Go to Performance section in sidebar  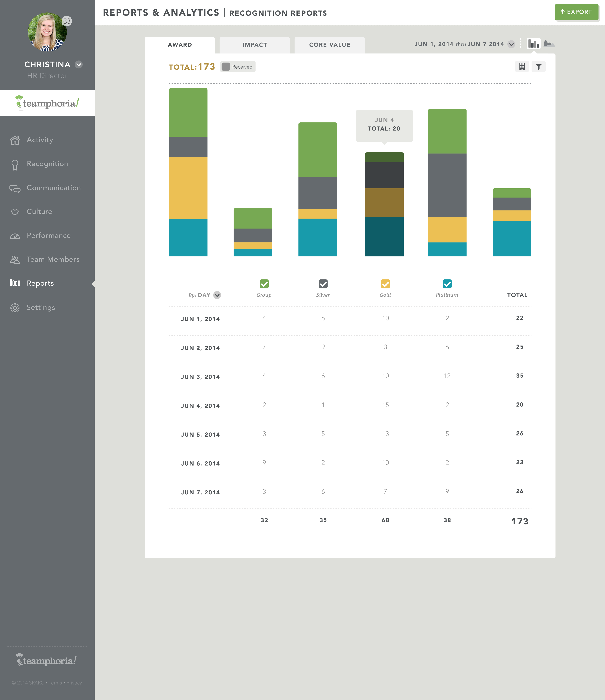[x=48, y=235]
